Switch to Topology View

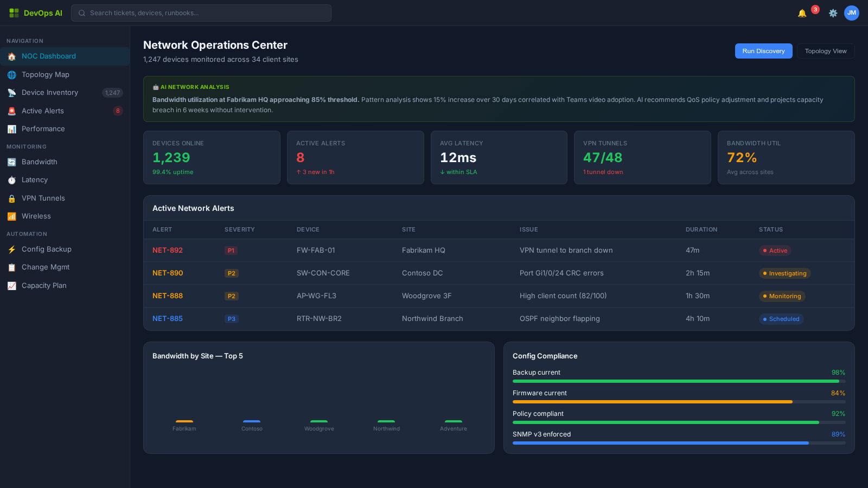825,50
